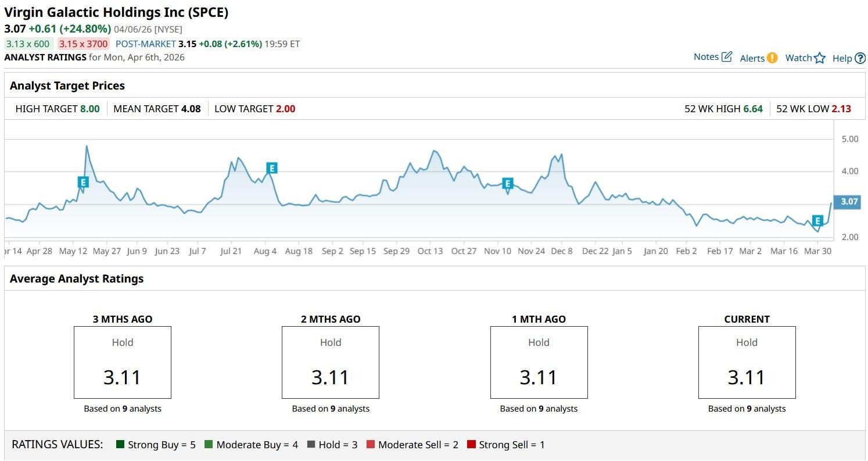Click the Analyst Target Prices heading

coord(67,85)
